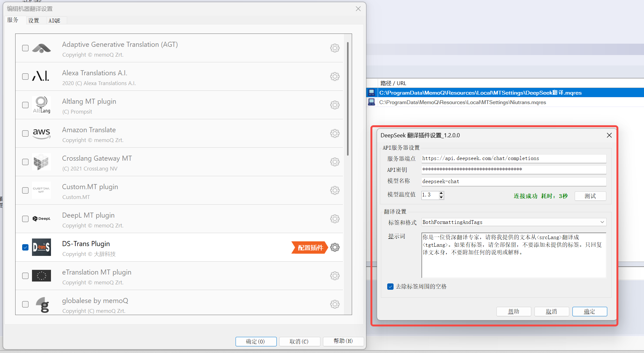Click the Amazon Translate name text
644x353 pixels.
pyautogui.click(x=89, y=130)
